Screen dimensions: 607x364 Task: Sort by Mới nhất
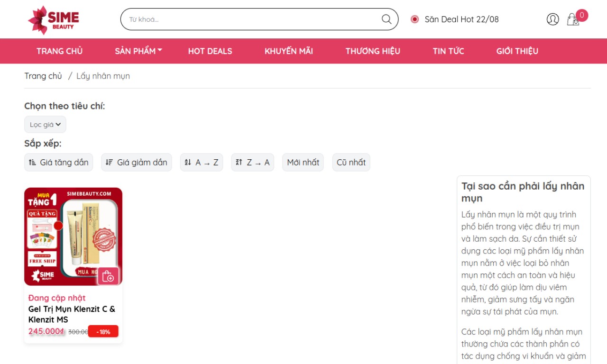pyautogui.click(x=303, y=162)
